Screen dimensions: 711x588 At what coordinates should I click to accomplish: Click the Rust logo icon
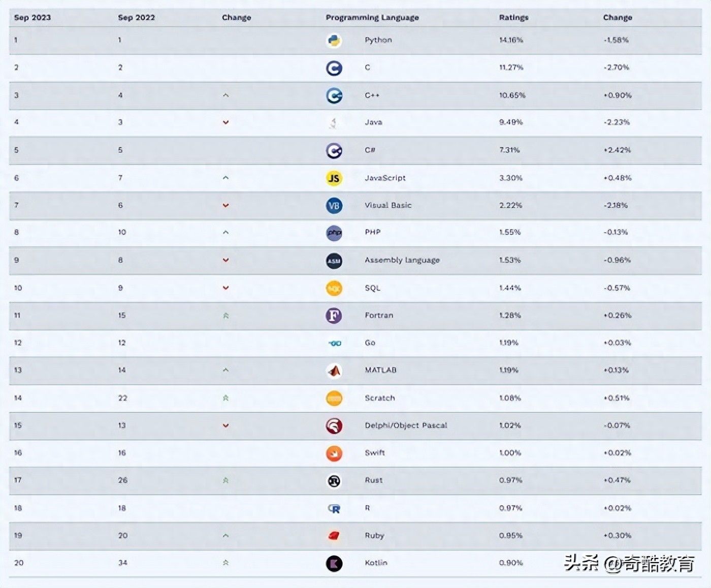[334, 481]
